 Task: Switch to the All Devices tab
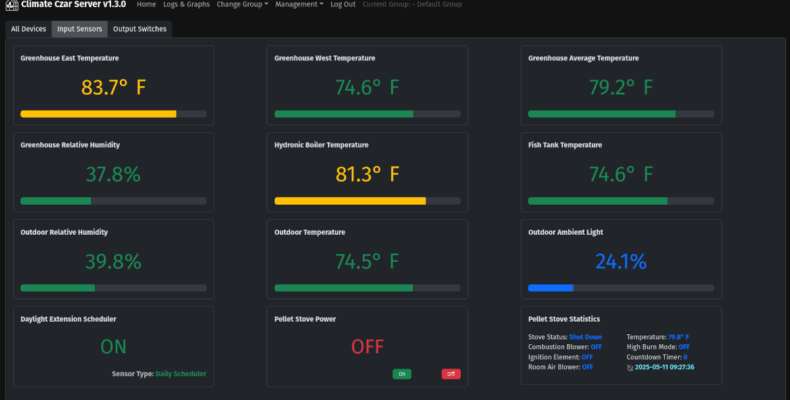point(28,29)
